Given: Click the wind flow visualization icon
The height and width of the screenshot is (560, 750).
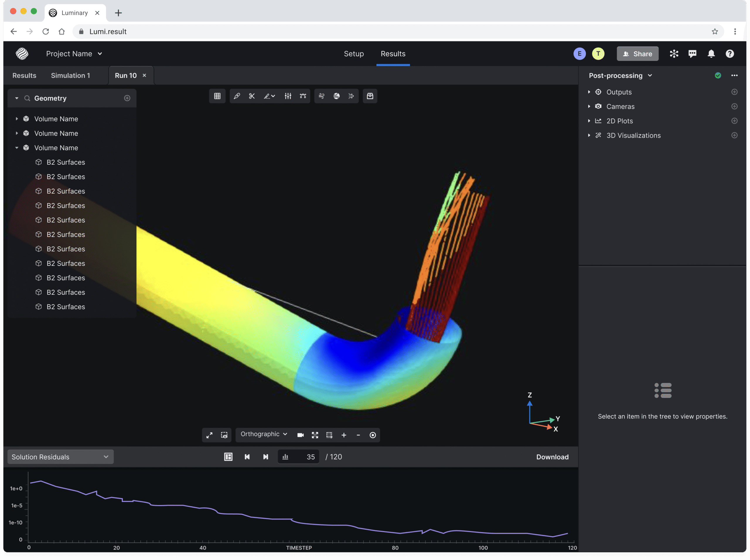Looking at the screenshot, I should pos(321,96).
